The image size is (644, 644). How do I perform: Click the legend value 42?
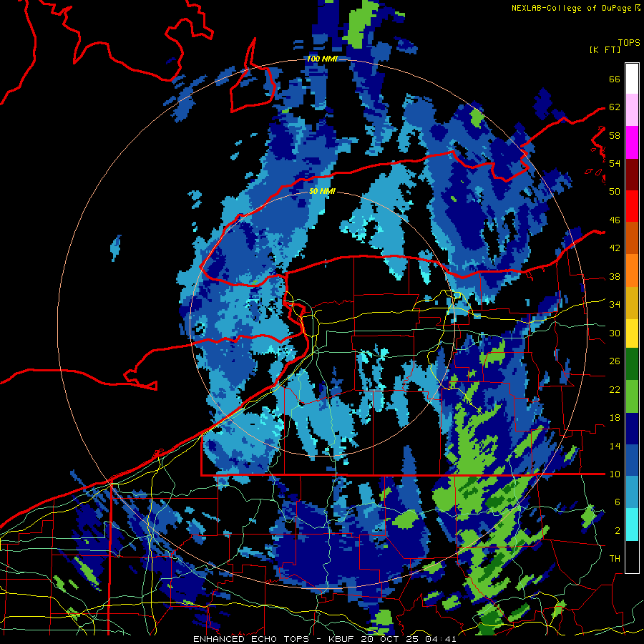click(615, 248)
